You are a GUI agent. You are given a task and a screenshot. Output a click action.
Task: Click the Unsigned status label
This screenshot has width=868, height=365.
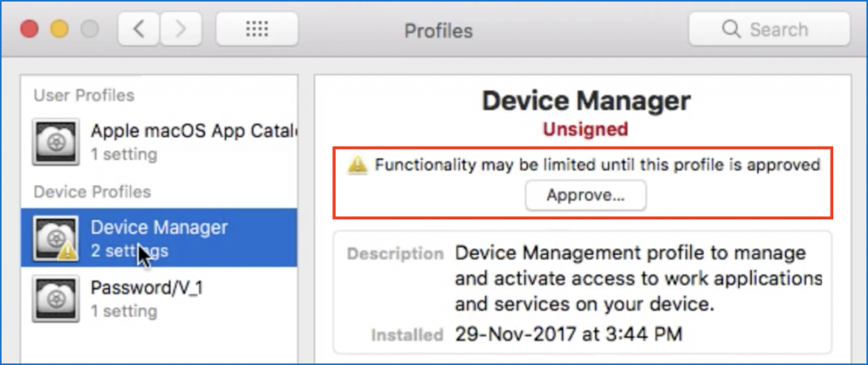[585, 130]
